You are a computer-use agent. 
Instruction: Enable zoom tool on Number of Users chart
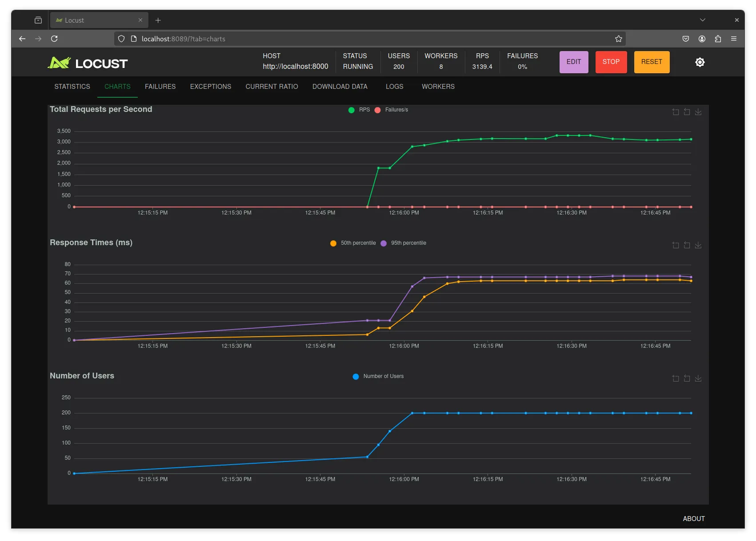coord(676,378)
